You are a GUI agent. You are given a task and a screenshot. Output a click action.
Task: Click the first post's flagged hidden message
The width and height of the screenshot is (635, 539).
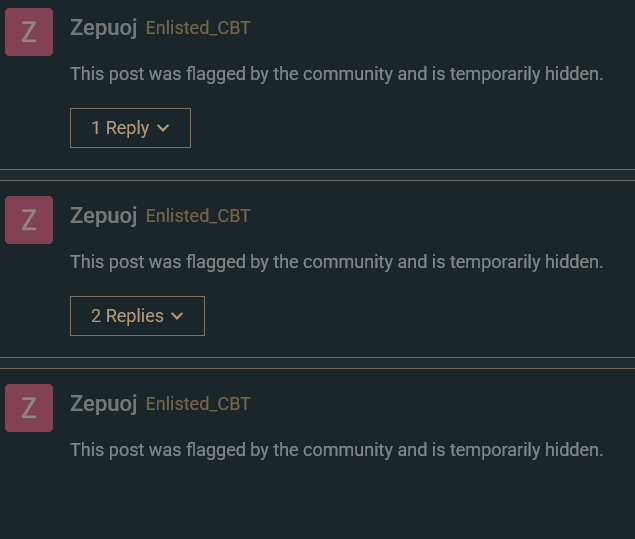[336, 74]
